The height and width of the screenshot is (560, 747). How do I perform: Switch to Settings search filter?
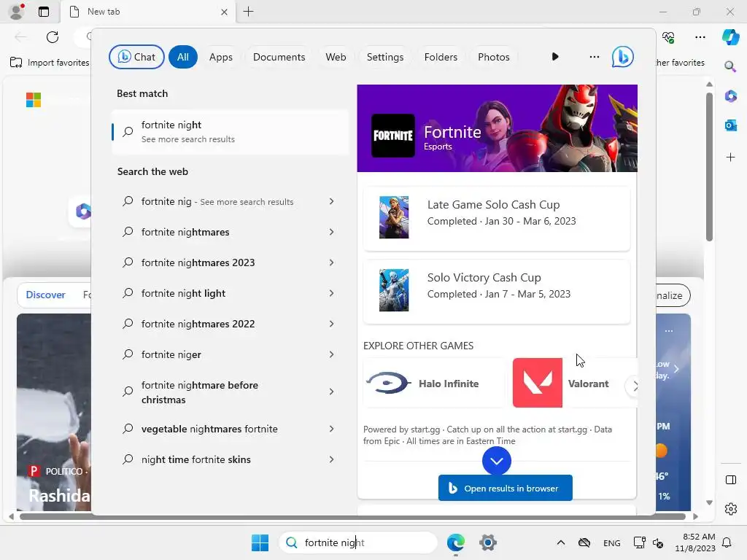pyautogui.click(x=385, y=57)
